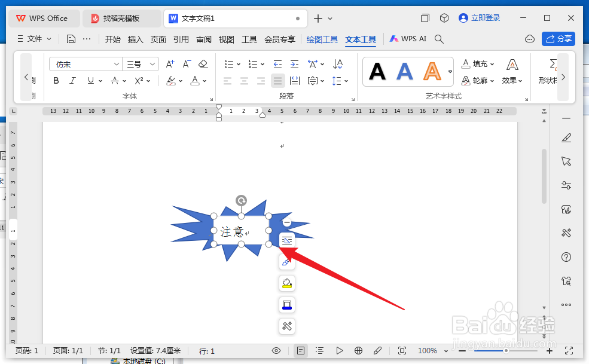Center align text
This screenshot has height=364, width=589.
pos(244,81)
